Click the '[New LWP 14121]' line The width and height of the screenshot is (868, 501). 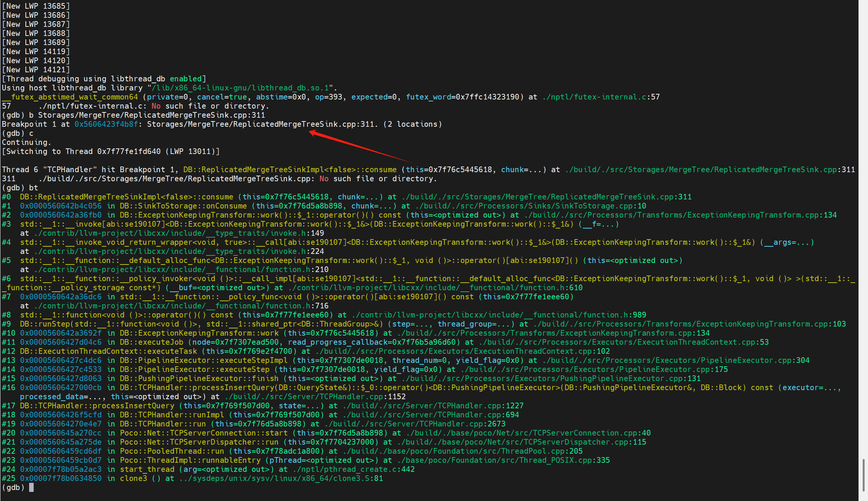pyautogui.click(x=36, y=70)
